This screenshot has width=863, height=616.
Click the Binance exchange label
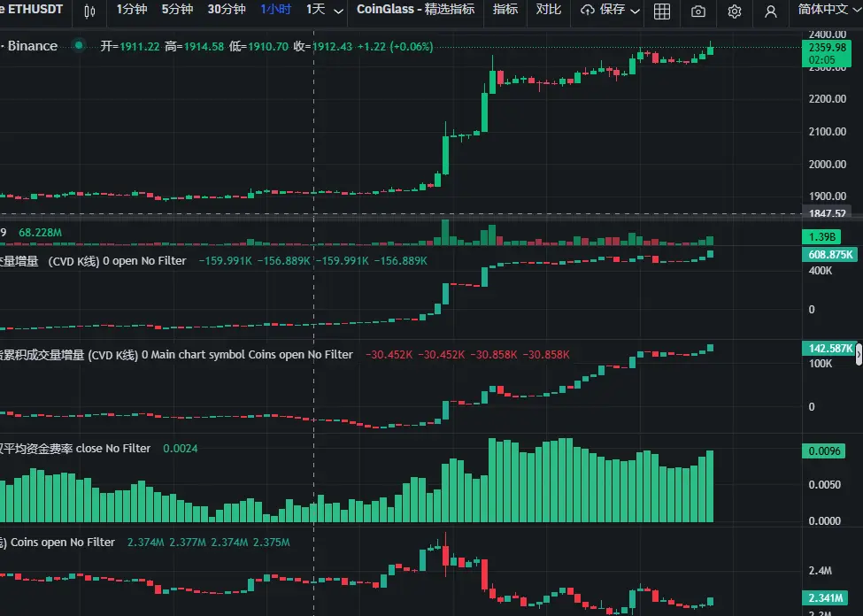point(32,46)
